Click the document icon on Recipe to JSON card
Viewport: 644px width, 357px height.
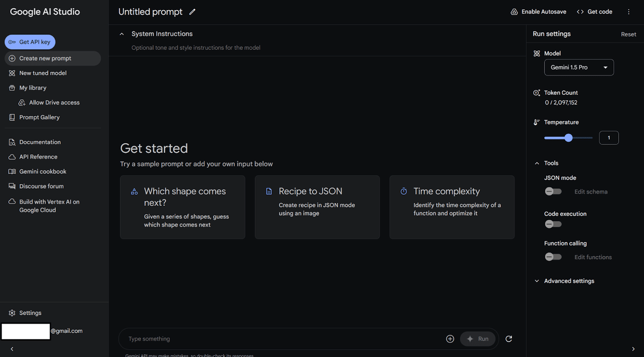coord(269,191)
